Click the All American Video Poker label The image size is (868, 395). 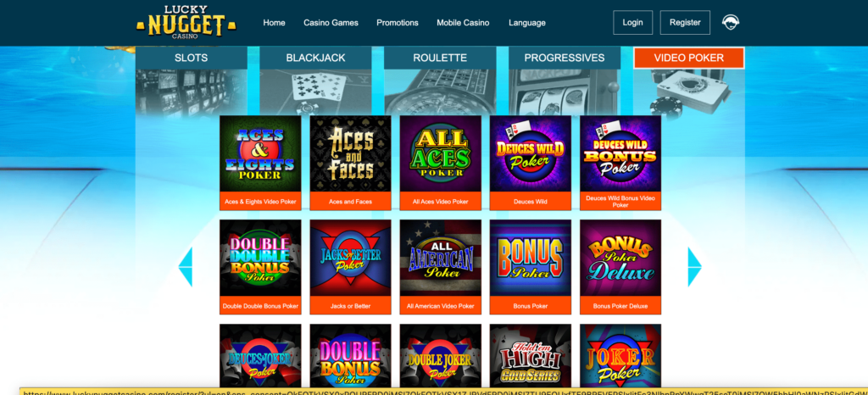441,306
